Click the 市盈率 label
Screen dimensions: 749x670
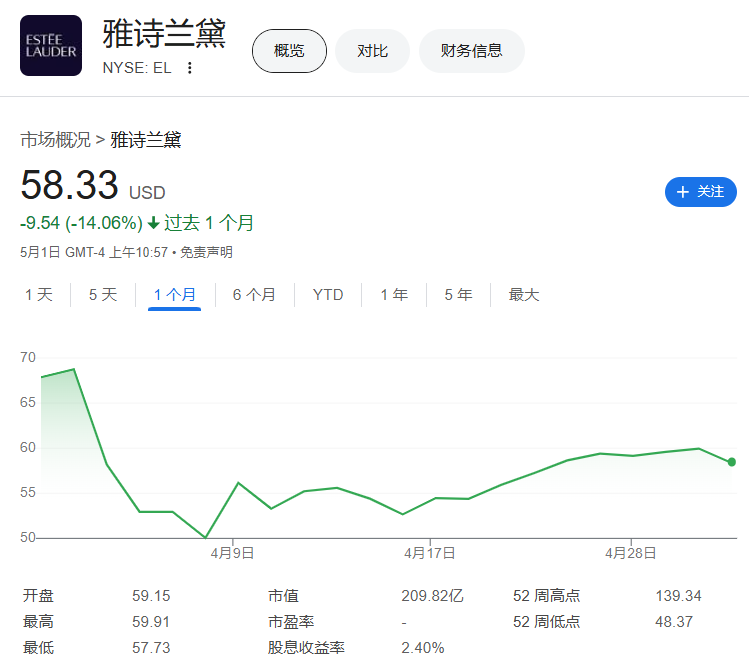click(x=291, y=621)
